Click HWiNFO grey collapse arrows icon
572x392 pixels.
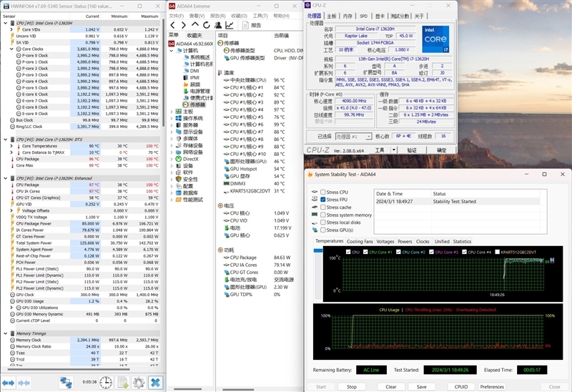[x=24, y=383]
